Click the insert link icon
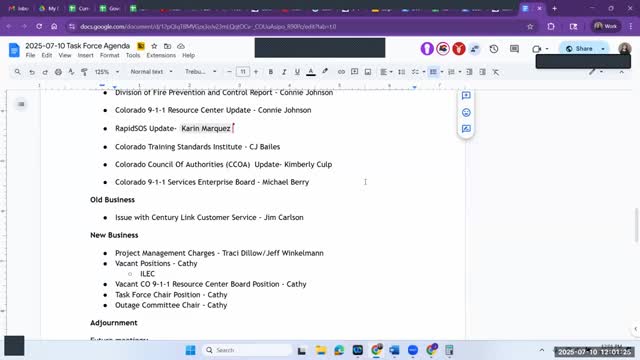The image size is (640, 360). click(341, 72)
